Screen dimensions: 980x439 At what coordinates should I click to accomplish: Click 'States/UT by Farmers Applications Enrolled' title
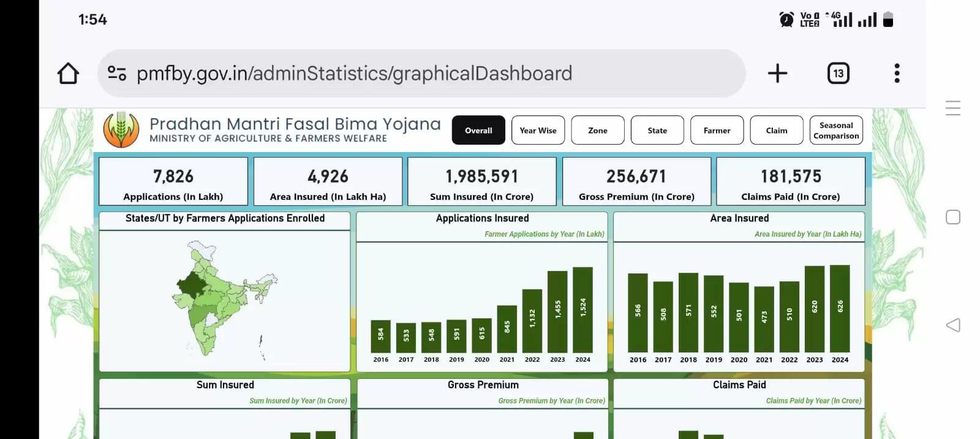pos(225,218)
